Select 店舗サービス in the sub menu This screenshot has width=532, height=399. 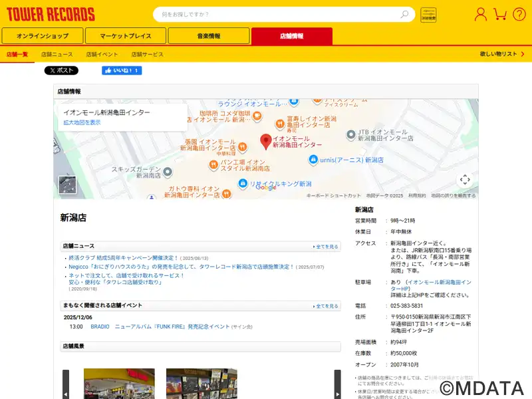click(147, 55)
